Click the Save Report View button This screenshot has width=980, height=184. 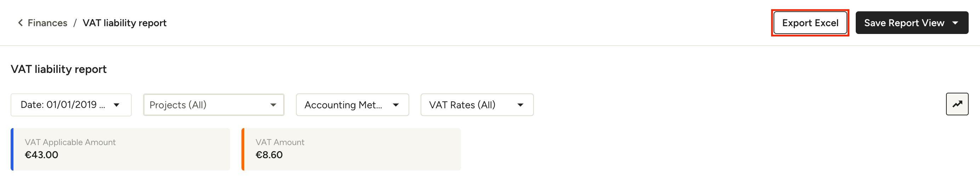[912, 23]
